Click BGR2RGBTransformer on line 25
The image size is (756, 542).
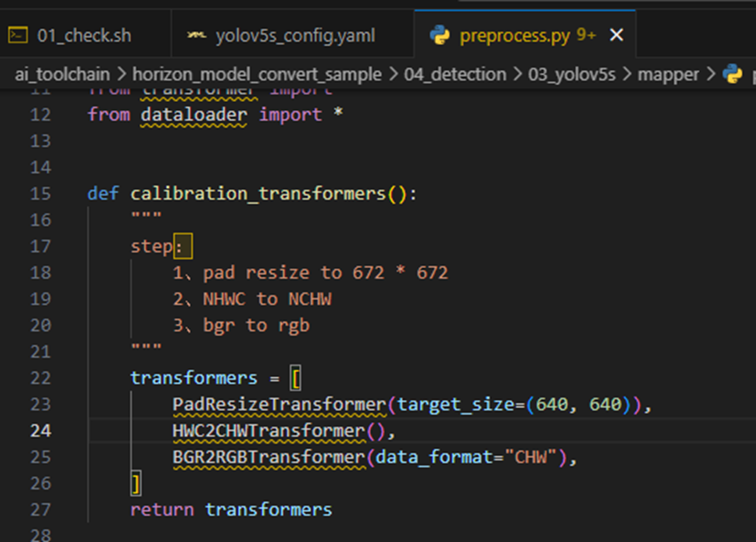tap(269, 458)
